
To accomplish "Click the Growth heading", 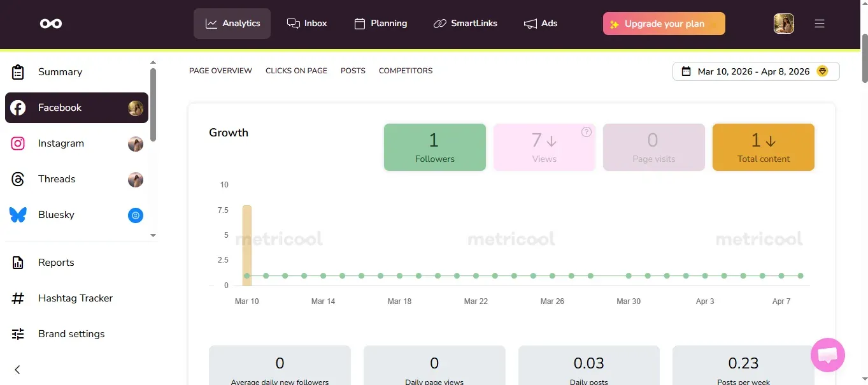I will tap(229, 133).
